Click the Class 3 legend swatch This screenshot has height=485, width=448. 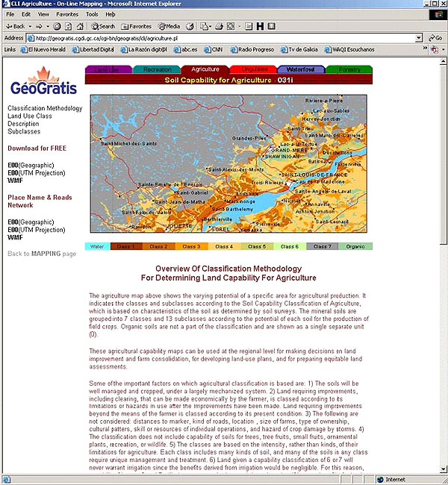point(191,245)
